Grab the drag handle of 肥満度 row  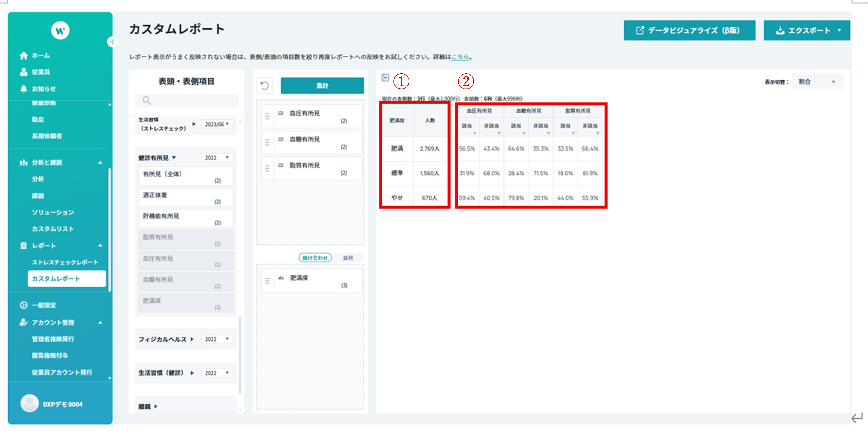tap(267, 281)
